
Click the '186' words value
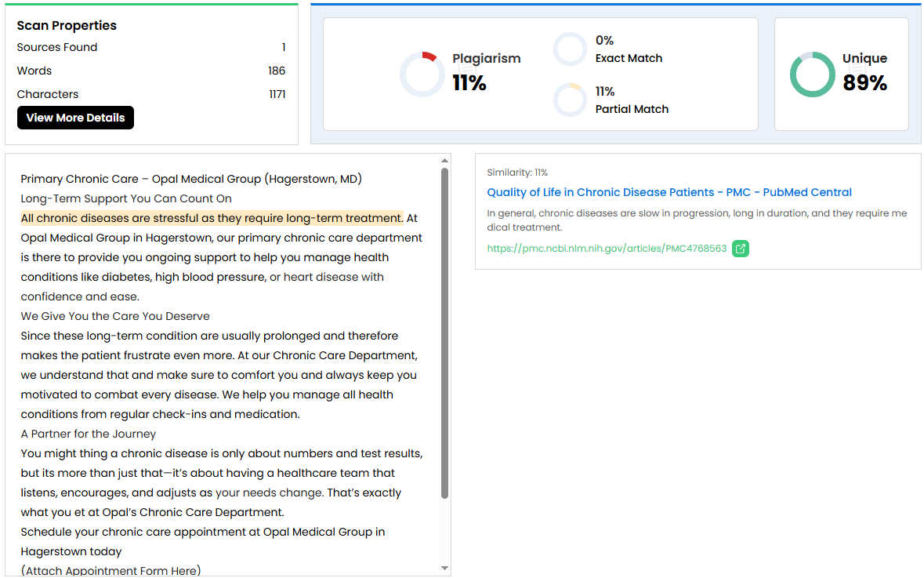click(x=277, y=71)
